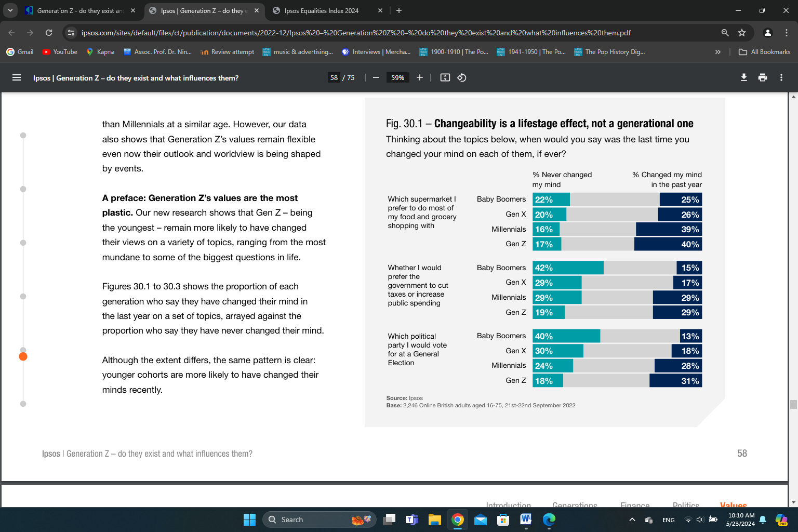Click the PDF zoom out minus button
798x532 pixels.
[x=376, y=77]
